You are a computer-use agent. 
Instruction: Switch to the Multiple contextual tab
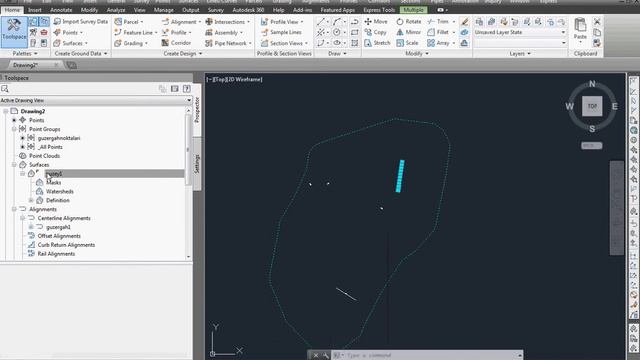coord(413,10)
